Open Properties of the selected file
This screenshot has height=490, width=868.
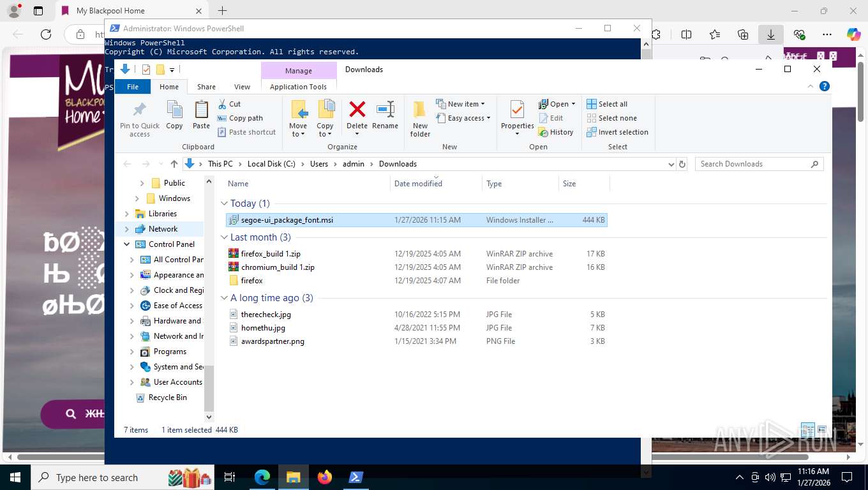[x=517, y=119]
